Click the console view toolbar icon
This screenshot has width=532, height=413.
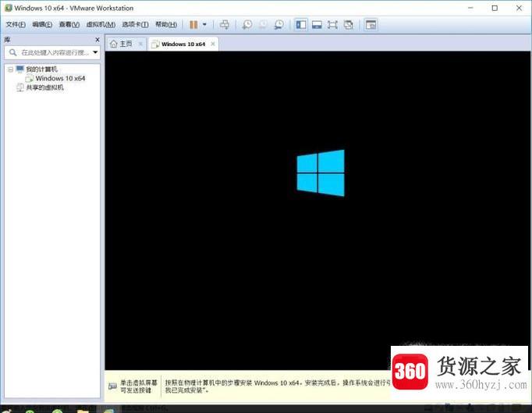coord(371,24)
